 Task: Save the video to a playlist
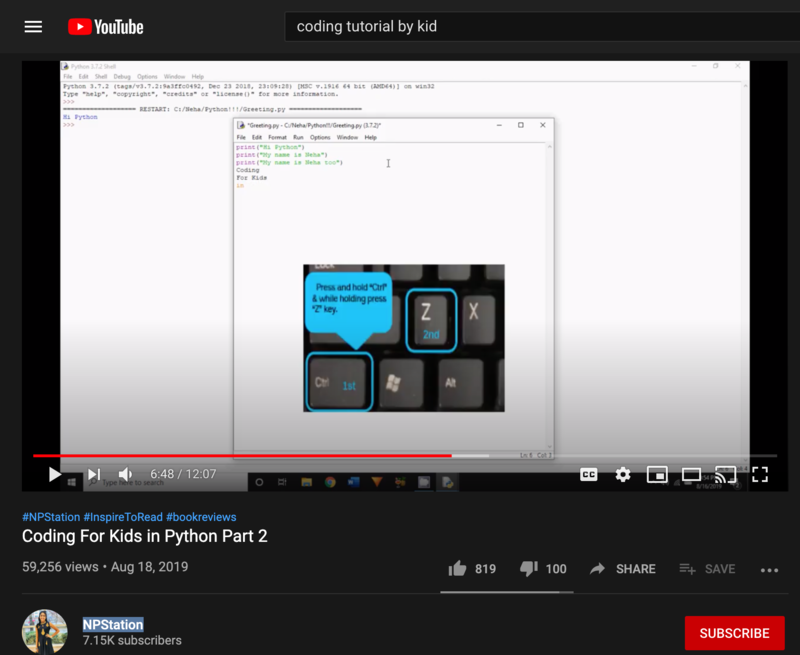707,569
